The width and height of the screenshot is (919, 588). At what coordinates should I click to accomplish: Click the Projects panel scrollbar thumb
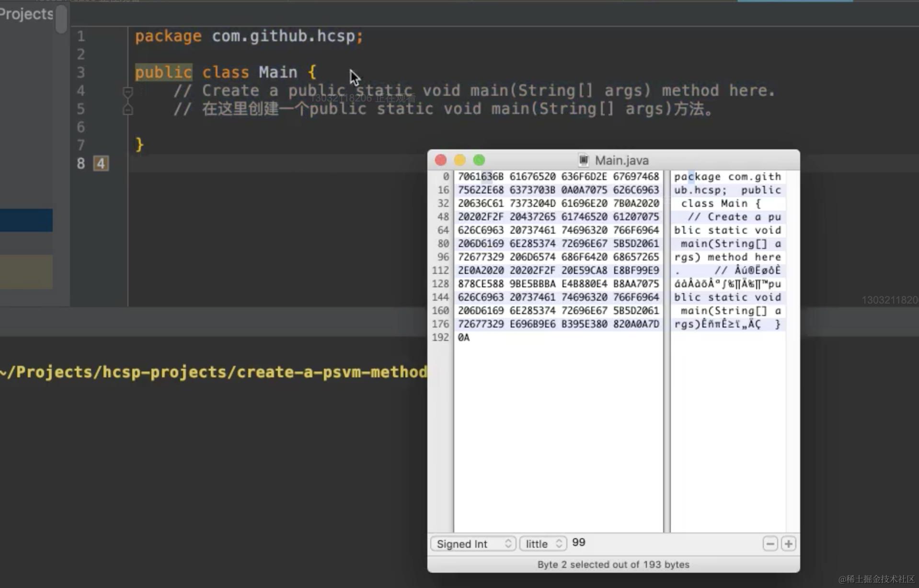point(61,19)
